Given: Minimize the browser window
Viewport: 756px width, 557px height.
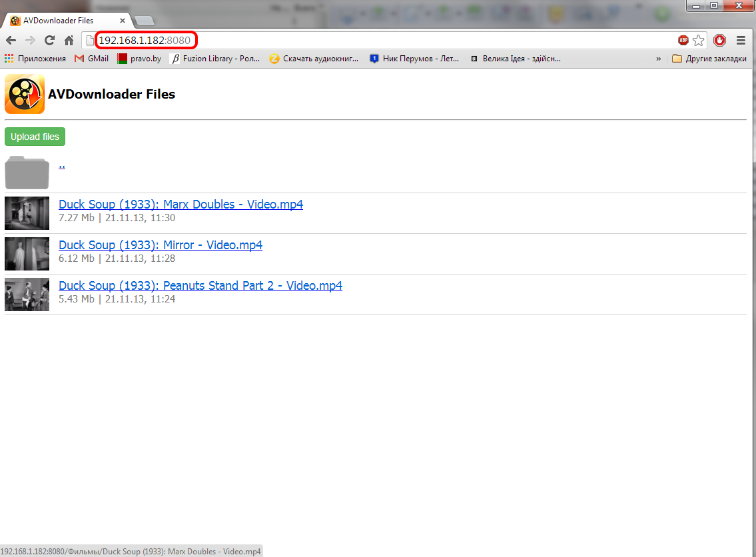Looking at the screenshot, I should point(696,6).
